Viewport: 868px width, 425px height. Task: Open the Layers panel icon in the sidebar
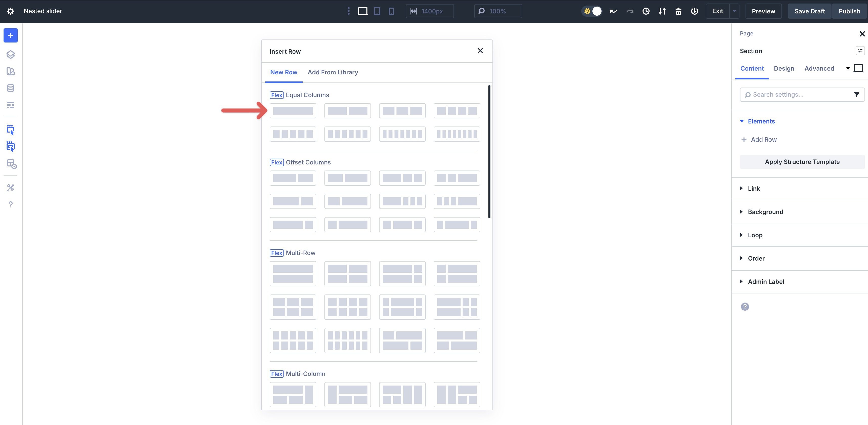[10, 54]
